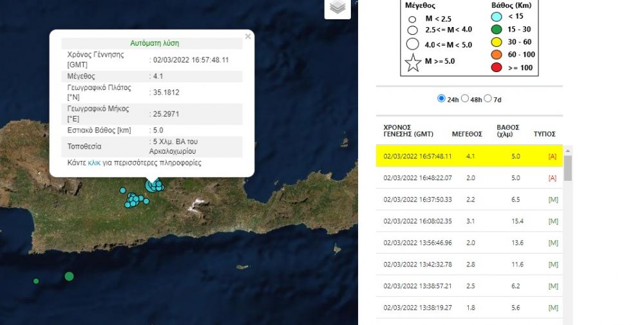Click the cyan cluster of earthquake markers
The height and width of the screenshot is (325, 644).
134,200
